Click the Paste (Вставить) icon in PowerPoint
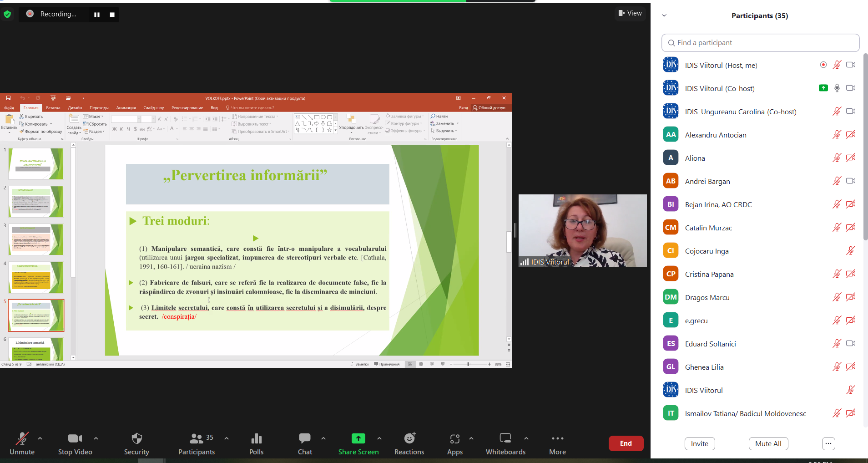This screenshot has height=463, width=868. (9, 120)
